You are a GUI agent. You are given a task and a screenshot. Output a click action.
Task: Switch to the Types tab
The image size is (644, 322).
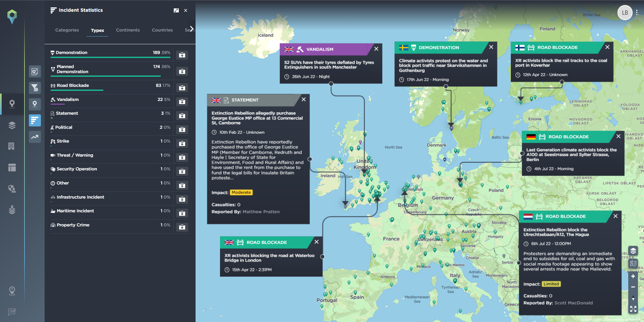(97, 31)
